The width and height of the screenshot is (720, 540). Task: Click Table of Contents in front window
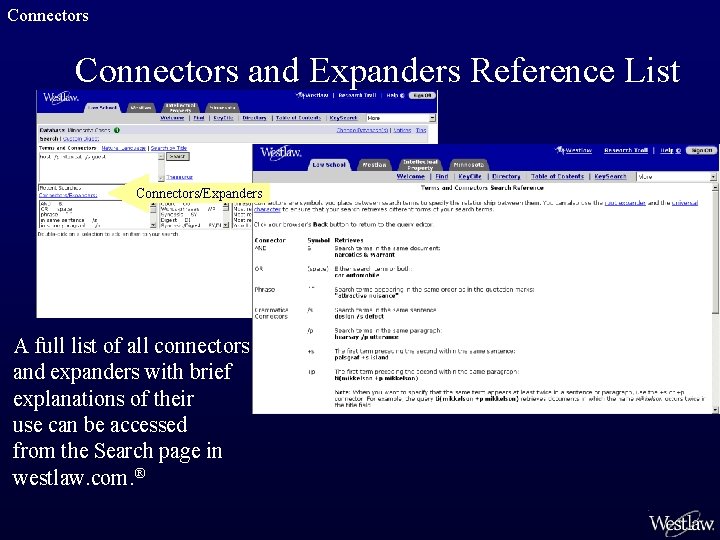click(557, 176)
